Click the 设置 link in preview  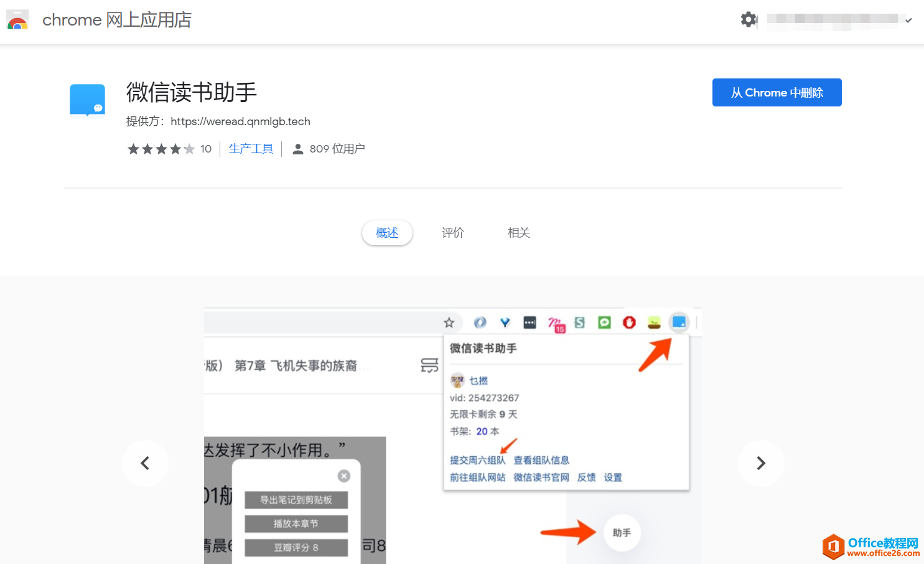(613, 477)
